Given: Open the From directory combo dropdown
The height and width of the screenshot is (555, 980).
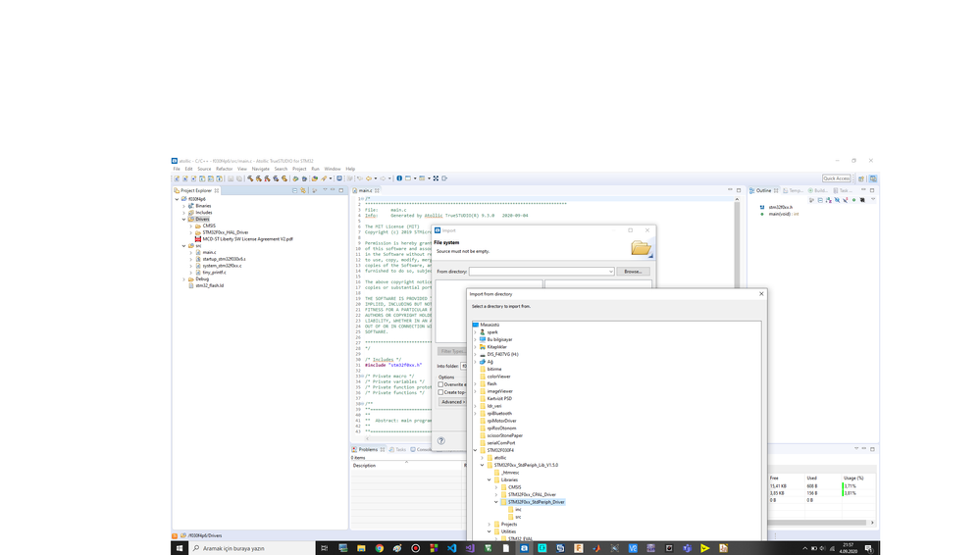Looking at the screenshot, I should pos(610,272).
